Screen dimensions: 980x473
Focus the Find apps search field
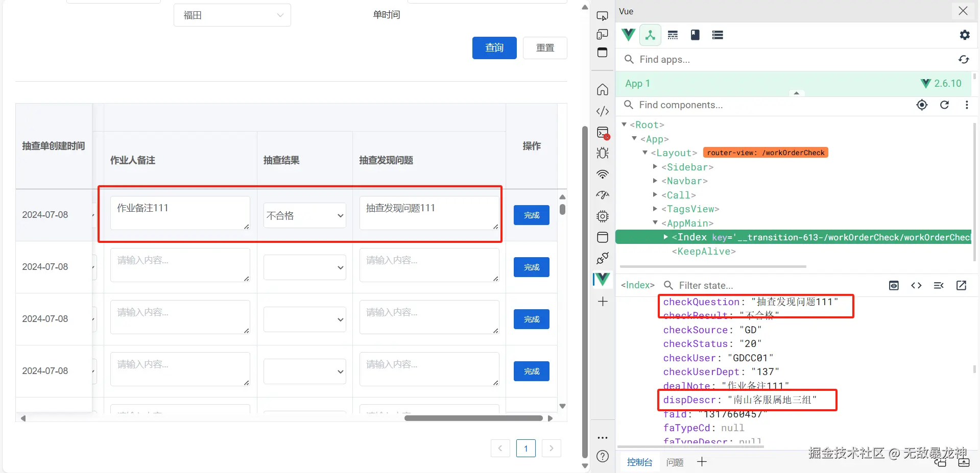tap(786, 60)
